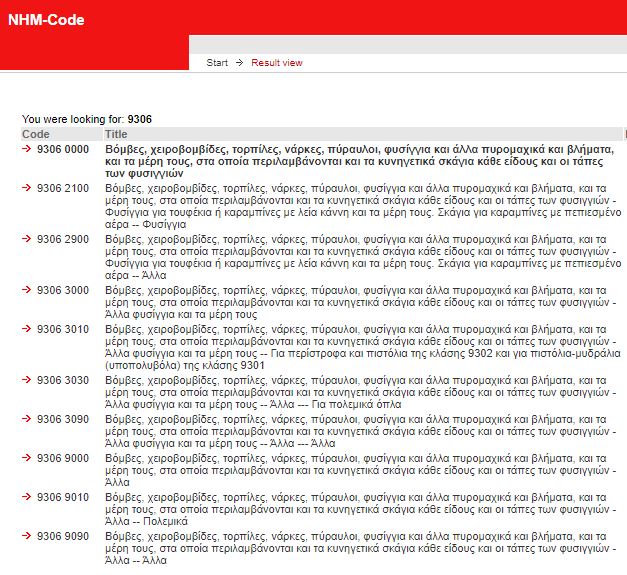This screenshot has width=627, height=575.
Task: Click the description ending in Πολεμικά
Action: 360,509
